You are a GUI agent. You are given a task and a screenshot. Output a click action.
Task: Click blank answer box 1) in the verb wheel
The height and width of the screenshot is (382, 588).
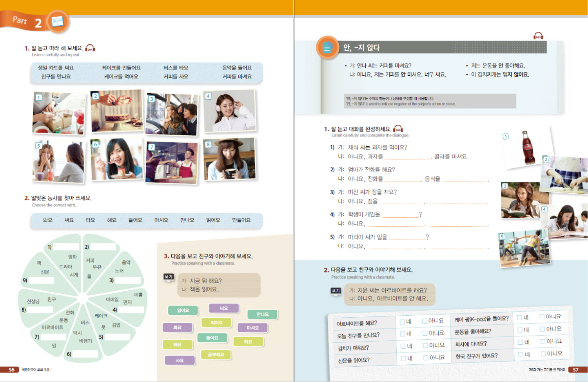66,247
